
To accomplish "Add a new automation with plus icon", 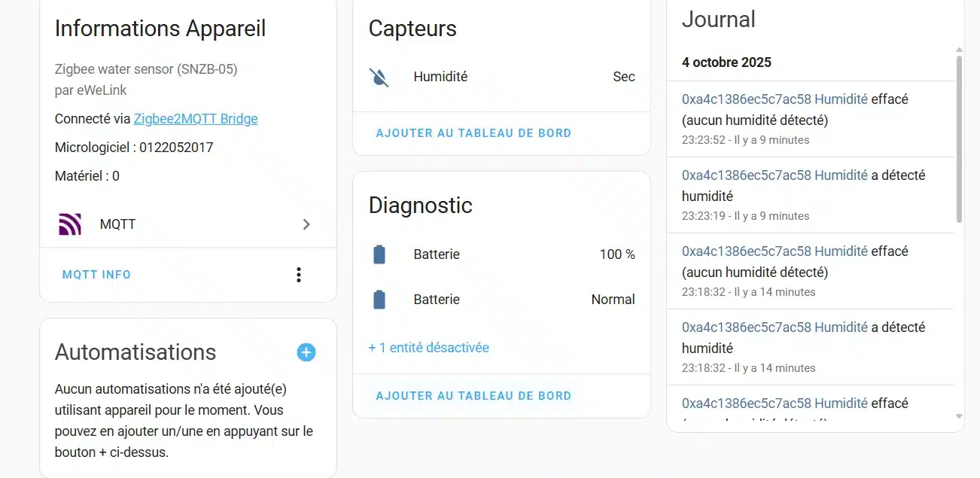I will [x=306, y=352].
